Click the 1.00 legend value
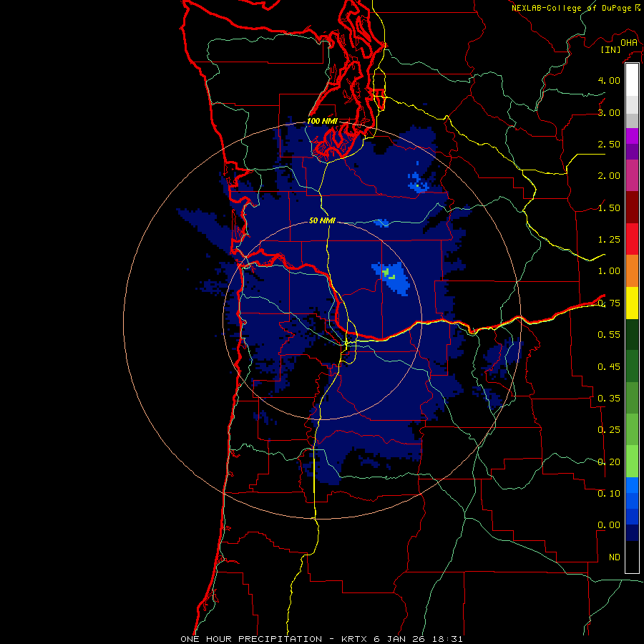The image size is (644, 644). [x=609, y=271]
